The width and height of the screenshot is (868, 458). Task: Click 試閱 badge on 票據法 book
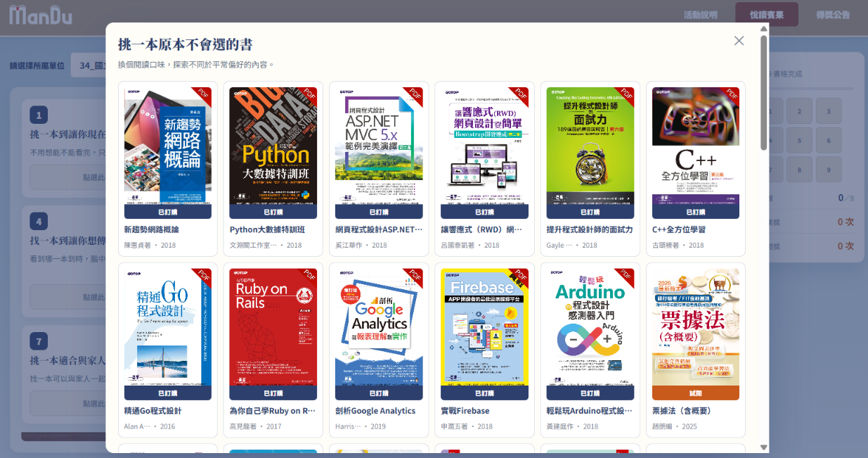(x=696, y=393)
